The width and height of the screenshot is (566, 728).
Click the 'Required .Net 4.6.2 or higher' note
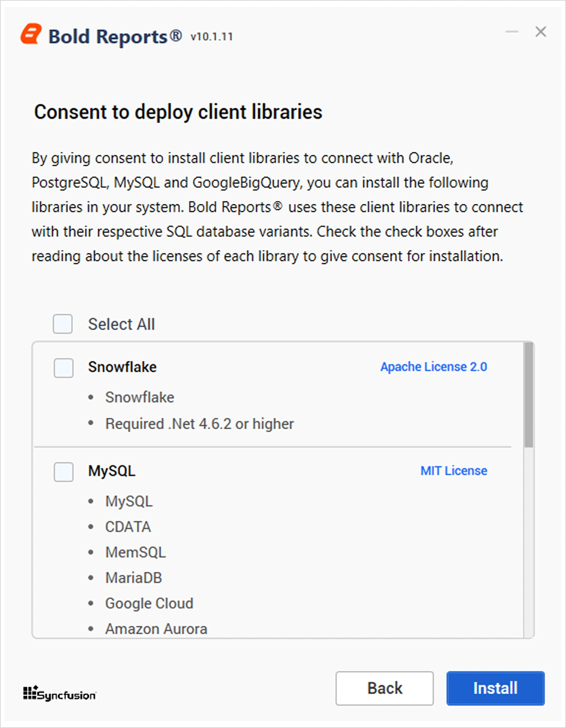coord(199,424)
